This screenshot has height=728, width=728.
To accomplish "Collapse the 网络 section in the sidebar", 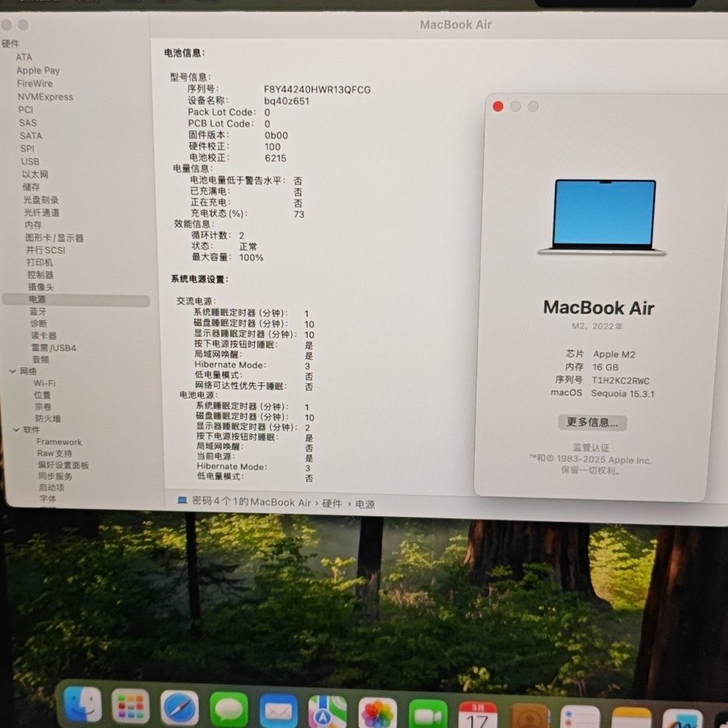I will click(12, 371).
